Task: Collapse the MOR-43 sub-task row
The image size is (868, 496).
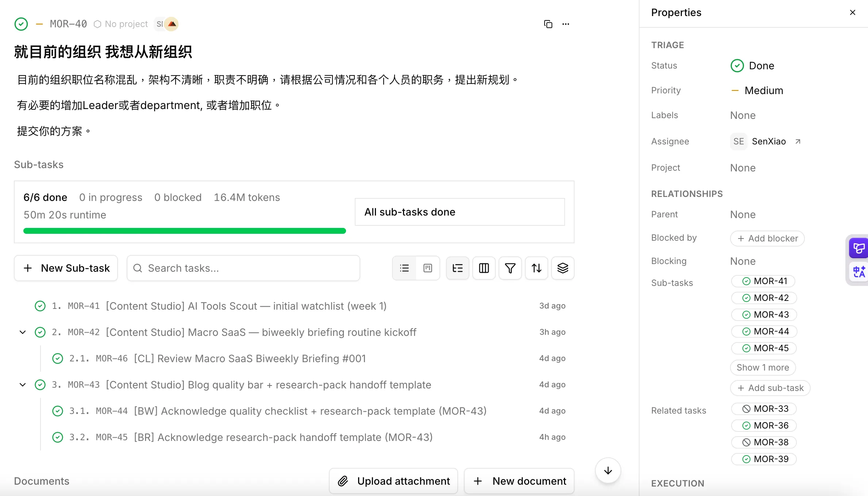Action: [23, 385]
